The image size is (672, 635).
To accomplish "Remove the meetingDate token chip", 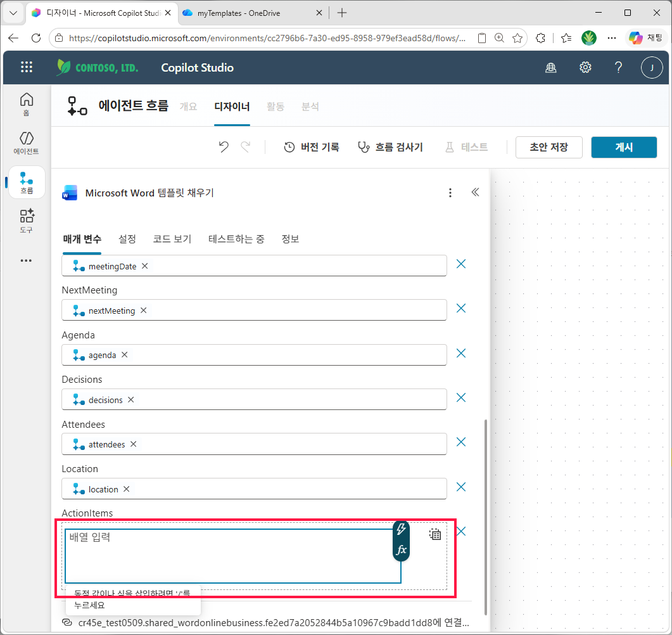I will click(145, 266).
